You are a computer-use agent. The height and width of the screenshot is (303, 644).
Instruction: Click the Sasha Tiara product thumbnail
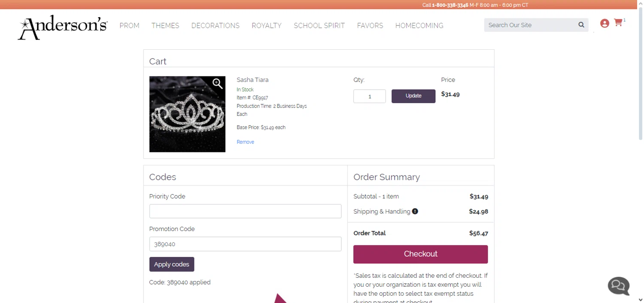tap(187, 114)
